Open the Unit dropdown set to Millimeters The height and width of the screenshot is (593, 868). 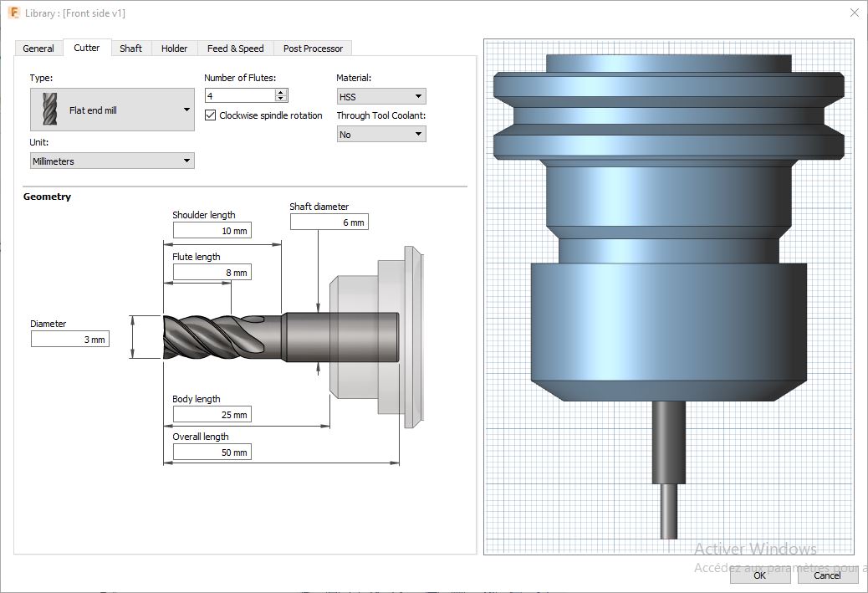[112, 161]
